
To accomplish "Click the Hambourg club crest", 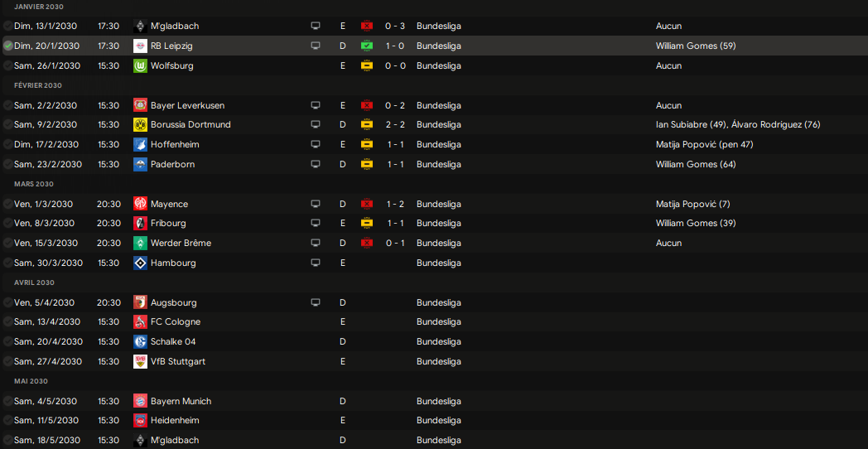I will pyautogui.click(x=140, y=263).
